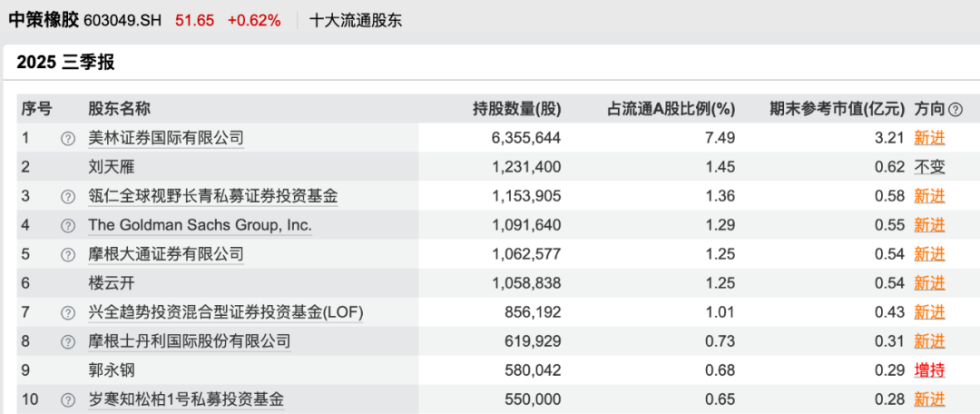Image resolution: width=980 pixels, height=414 pixels.
Task: Open 摩根大通证券有限公司 shareholder link
Action: (166, 254)
